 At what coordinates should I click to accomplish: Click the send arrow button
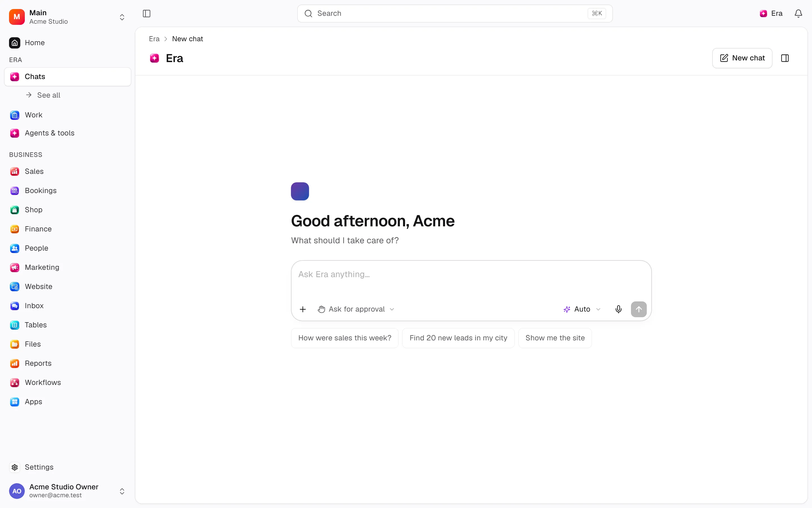click(639, 309)
